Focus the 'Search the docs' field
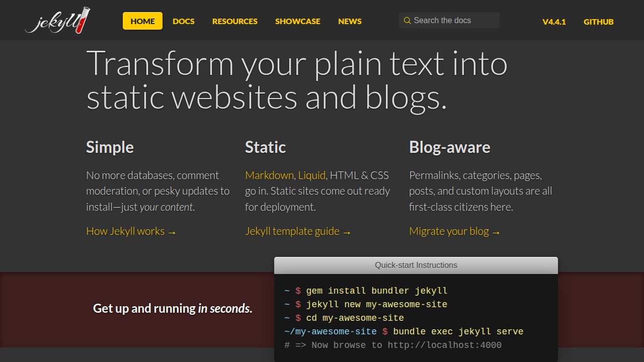 click(x=449, y=21)
